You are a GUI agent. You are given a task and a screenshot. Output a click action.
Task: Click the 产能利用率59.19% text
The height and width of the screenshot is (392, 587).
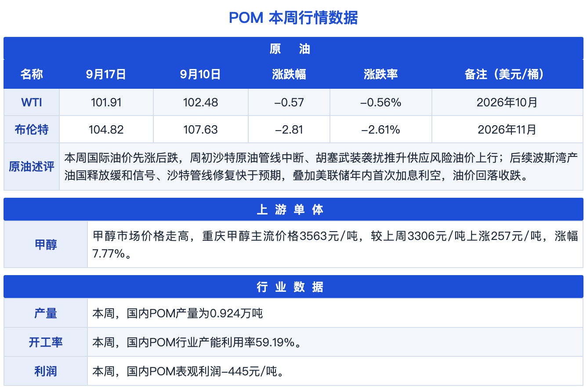(197, 342)
